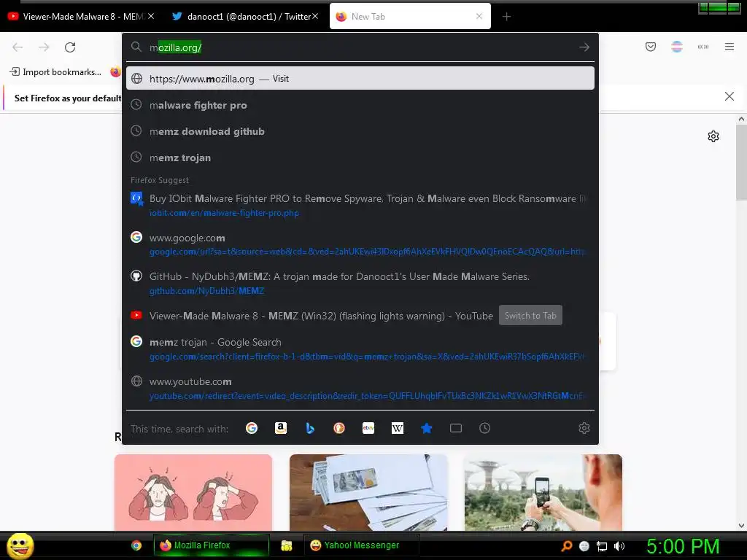Open the IObit Malware Fighter PRO suggestion

[360, 205]
